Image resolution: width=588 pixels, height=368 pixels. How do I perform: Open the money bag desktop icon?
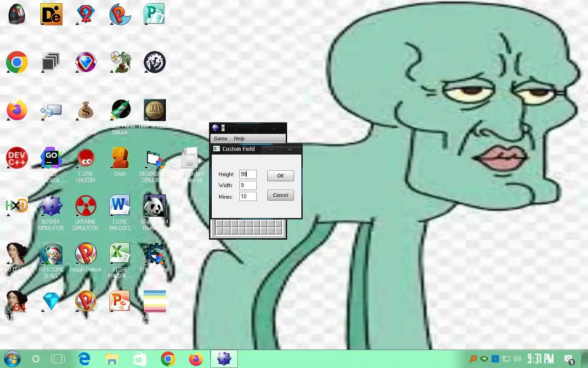[85, 110]
